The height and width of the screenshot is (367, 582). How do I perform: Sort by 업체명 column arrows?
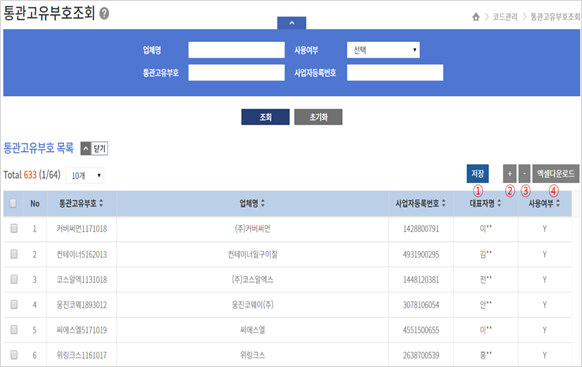pos(263,203)
